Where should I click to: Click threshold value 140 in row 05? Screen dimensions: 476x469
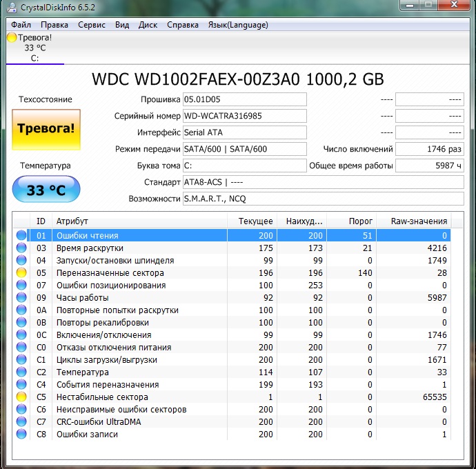coord(365,273)
